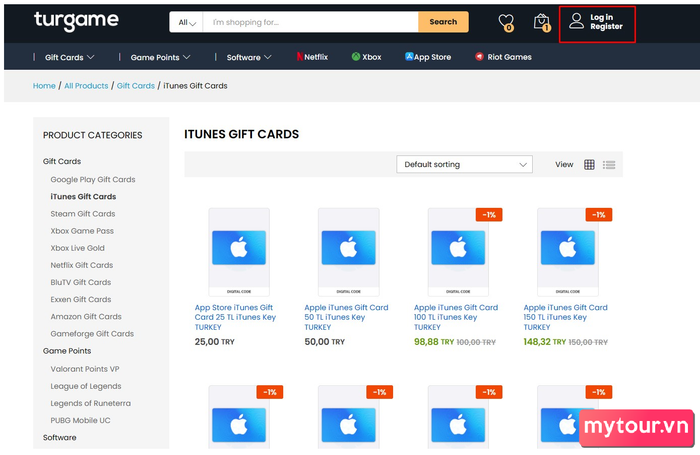Open Apple iTunes Gift Card 100 TL title
The image size is (700, 455).
(456, 317)
